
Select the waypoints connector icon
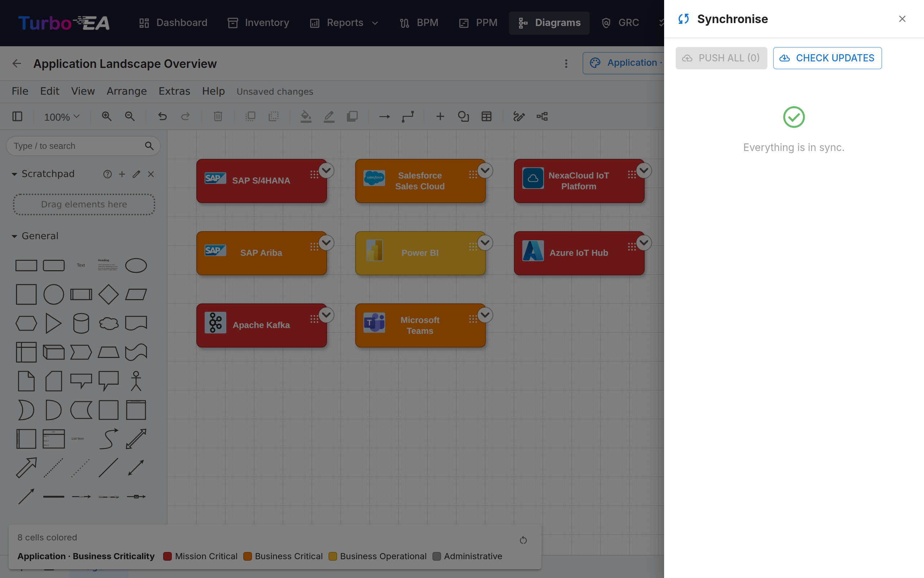coord(408,116)
